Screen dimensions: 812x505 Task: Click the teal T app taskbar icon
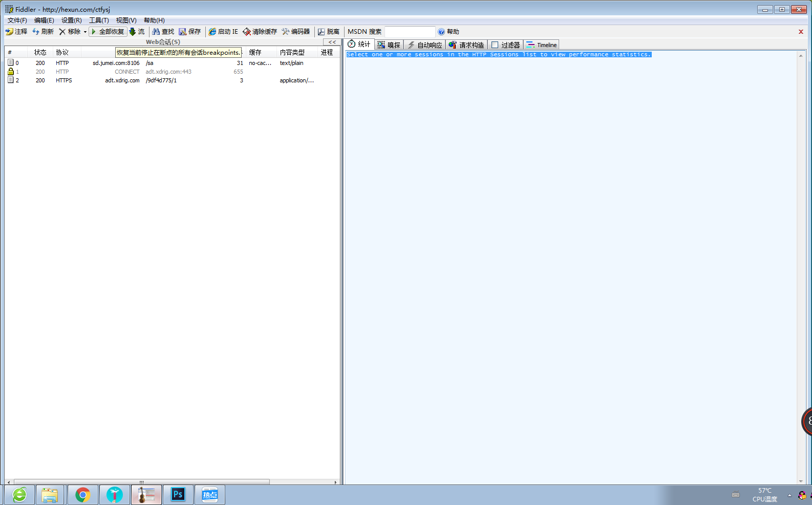click(114, 495)
